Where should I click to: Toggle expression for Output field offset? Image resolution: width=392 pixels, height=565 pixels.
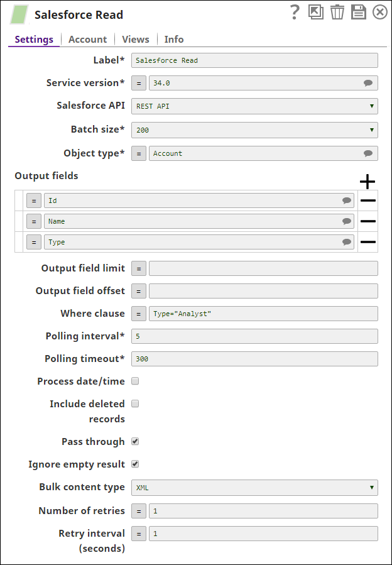(x=139, y=291)
